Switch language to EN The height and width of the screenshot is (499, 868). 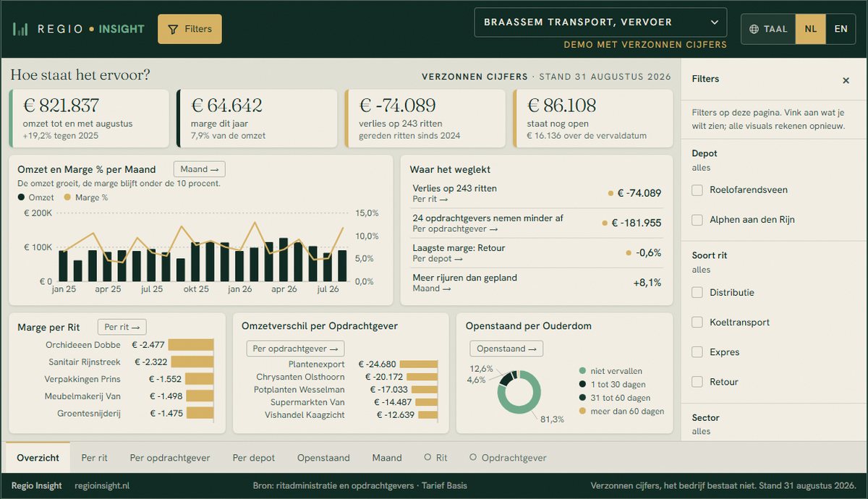click(841, 29)
